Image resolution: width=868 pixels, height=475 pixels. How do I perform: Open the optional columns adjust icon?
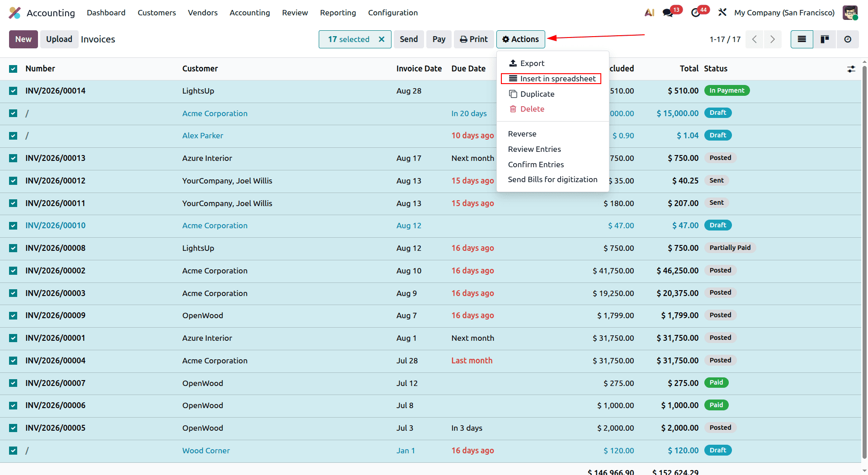851,69
